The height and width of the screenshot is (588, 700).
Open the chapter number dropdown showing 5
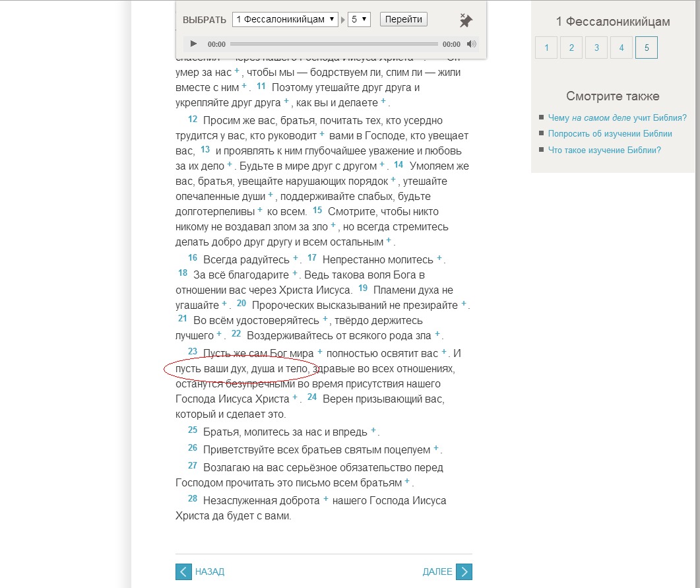tap(359, 19)
